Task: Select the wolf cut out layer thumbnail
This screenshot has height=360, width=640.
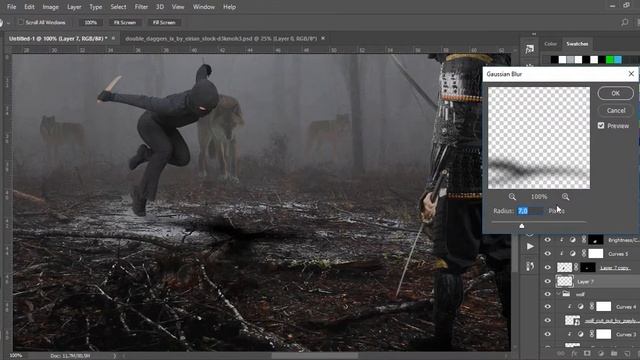Action: click(572, 320)
